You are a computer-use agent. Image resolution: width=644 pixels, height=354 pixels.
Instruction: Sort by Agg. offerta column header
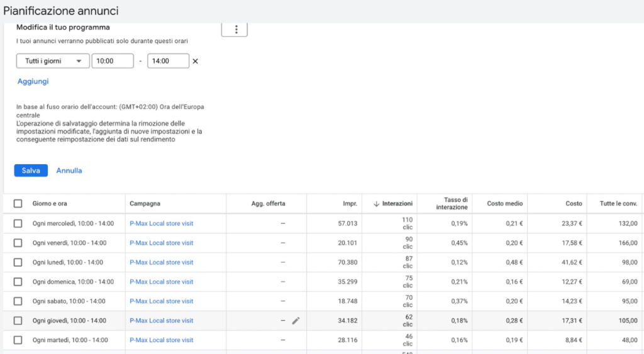tap(268, 204)
